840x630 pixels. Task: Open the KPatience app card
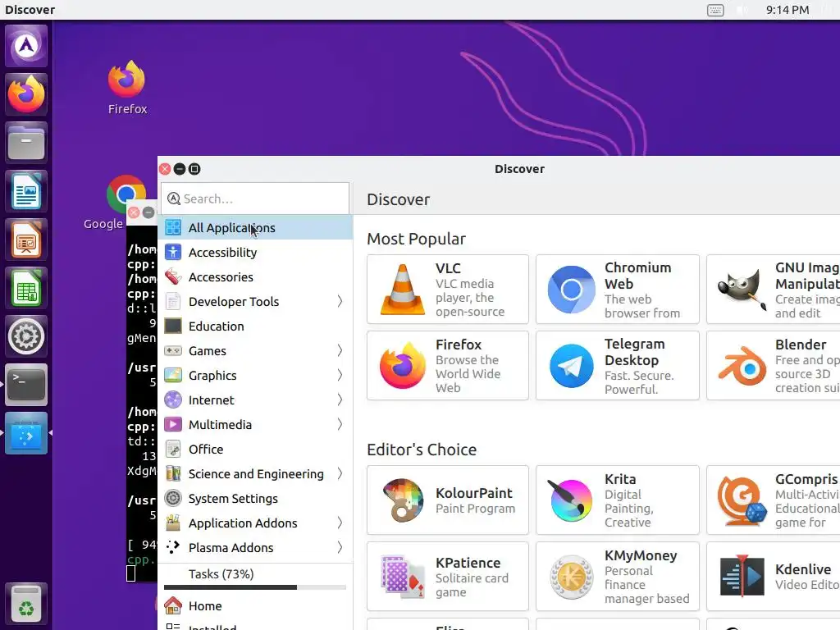point(447,577)
